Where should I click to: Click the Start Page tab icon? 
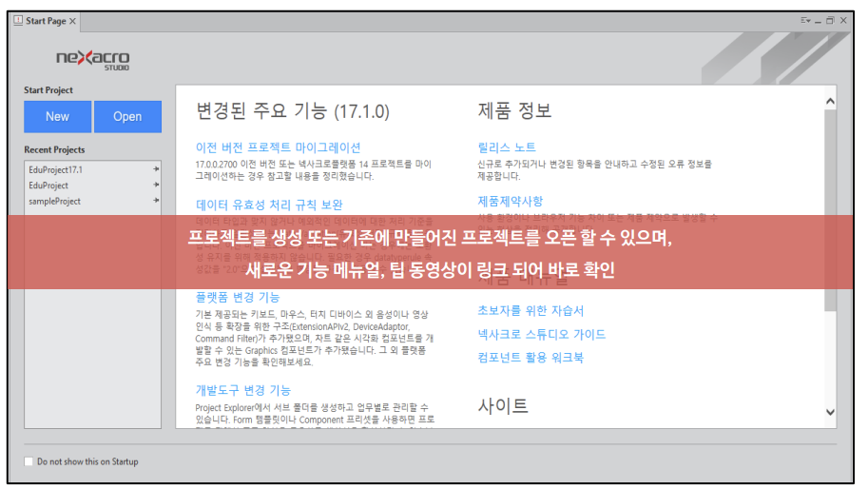(18, 21)
